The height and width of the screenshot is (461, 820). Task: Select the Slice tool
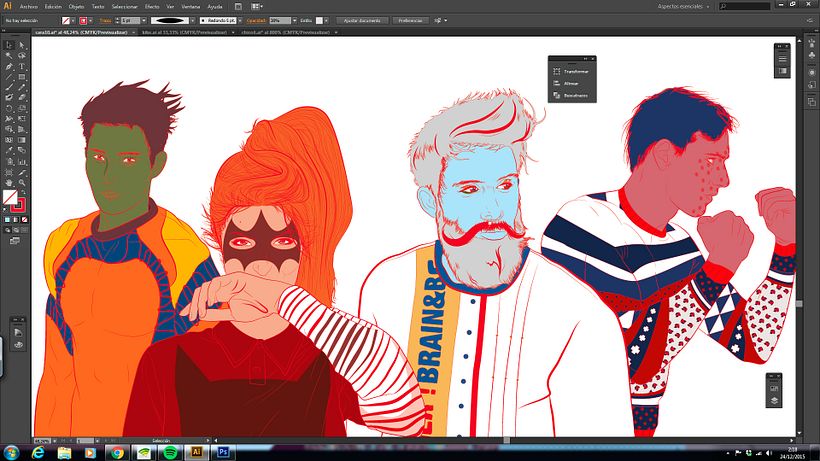[21, 172]
